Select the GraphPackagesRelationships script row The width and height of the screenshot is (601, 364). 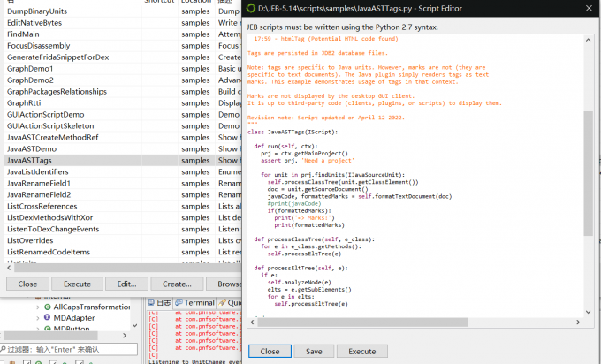click(123, 92)
